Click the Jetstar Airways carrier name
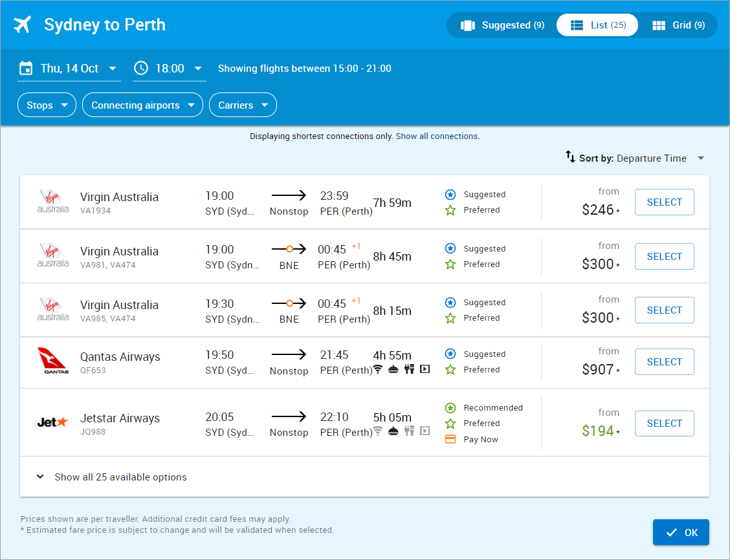Image resolution: width=730 pixels, height=560 pixels. [x=120, y=418]
